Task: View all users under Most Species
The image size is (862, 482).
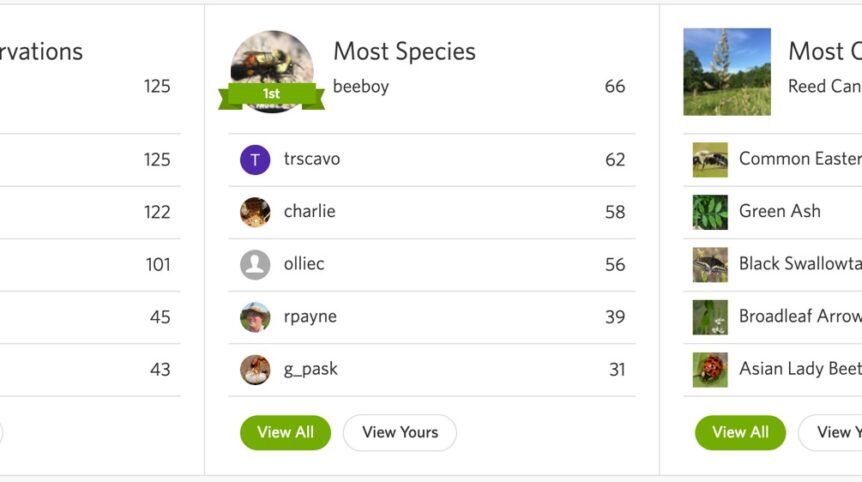Action: (285, 433)
